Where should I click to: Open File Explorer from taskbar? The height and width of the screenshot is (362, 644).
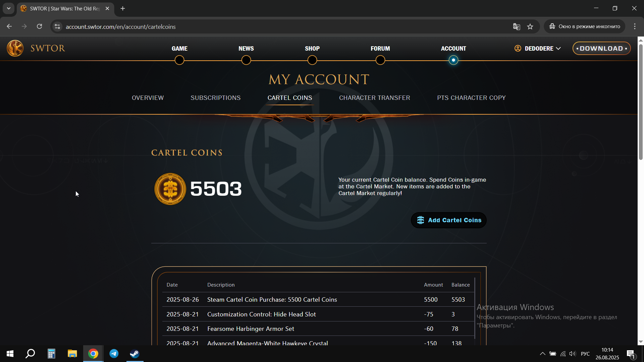tap(72, 354)
